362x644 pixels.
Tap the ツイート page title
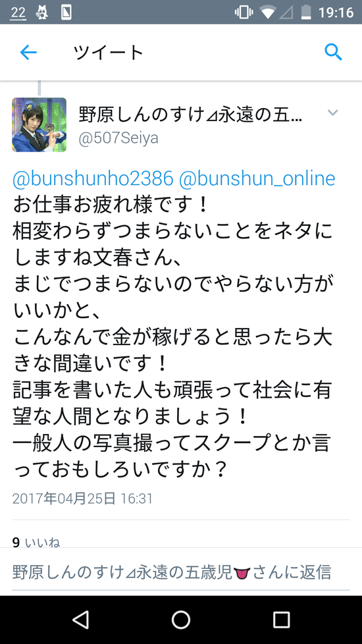click(109, 53)
